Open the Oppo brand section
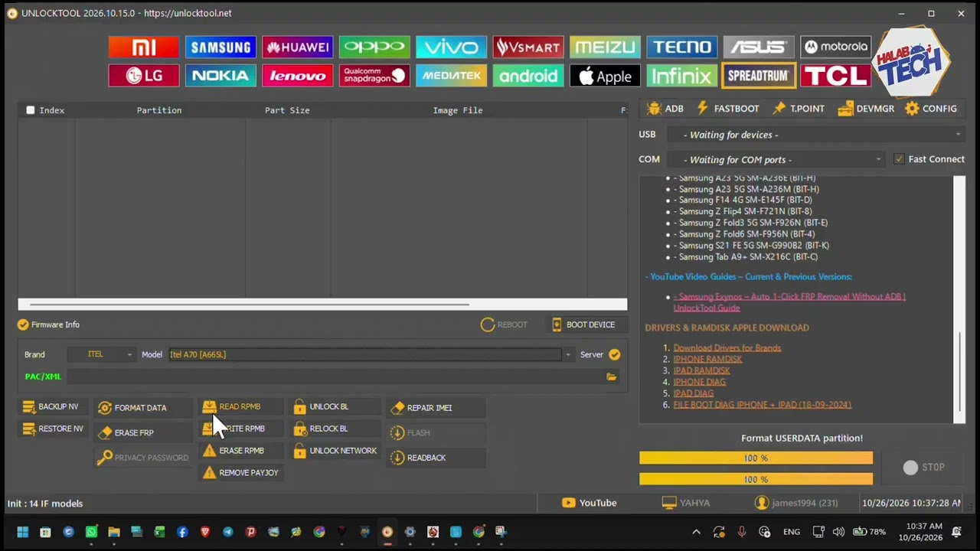980x551 pixels. click(374, 47)
